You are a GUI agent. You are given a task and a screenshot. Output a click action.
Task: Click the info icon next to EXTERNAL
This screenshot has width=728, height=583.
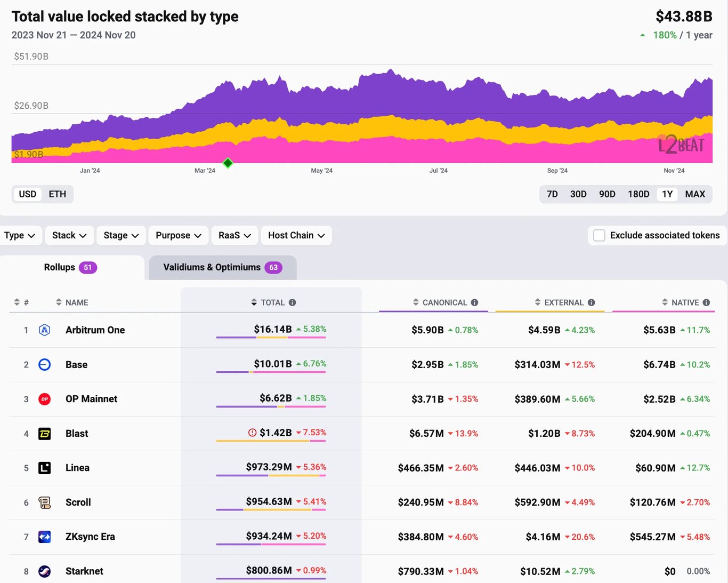point(592,302)
